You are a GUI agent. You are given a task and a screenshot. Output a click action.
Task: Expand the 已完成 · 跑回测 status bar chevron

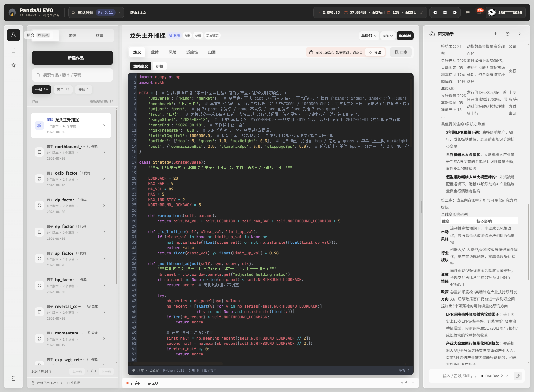pos(413,383)
